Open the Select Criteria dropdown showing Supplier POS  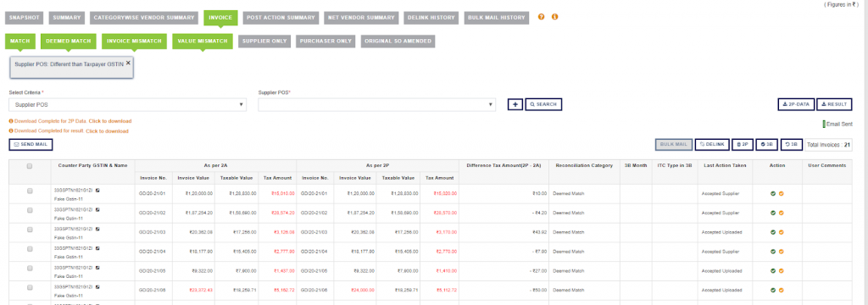click(128, 104)
